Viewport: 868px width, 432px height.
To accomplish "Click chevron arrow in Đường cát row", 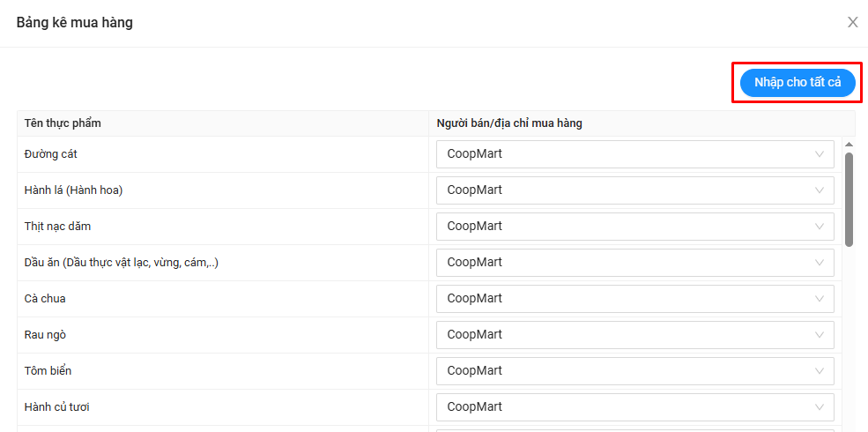I will tap(820, 154).
